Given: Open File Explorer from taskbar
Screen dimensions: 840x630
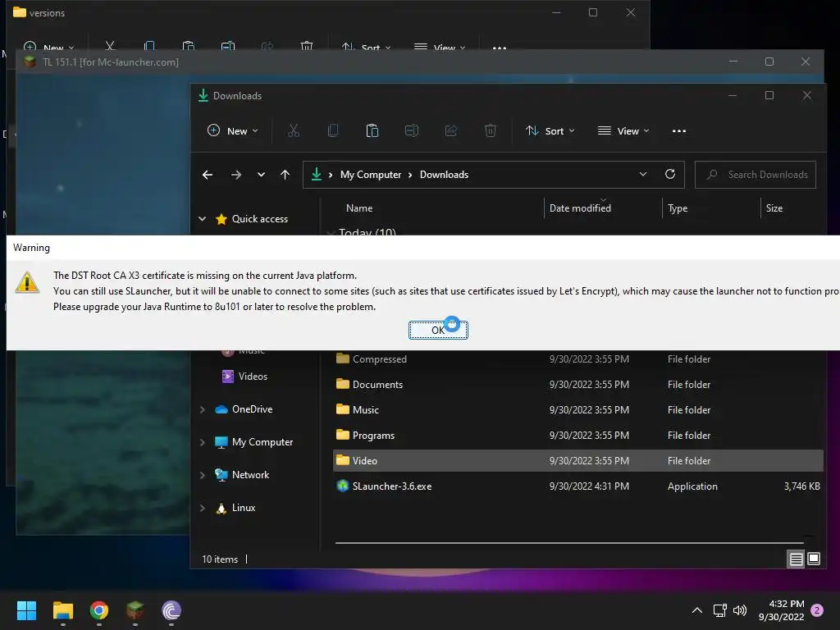Looking at the screenshot, I should click(x=62, y=610).
